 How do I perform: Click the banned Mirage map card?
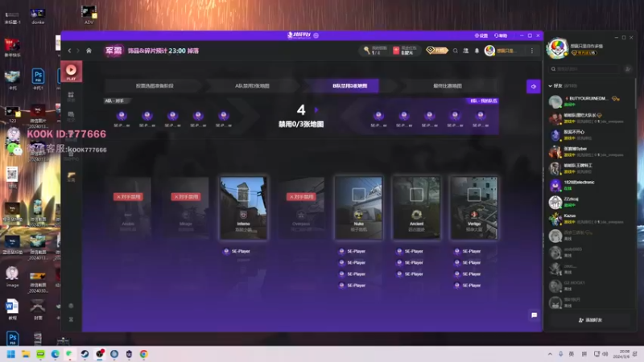click(186, 208)
